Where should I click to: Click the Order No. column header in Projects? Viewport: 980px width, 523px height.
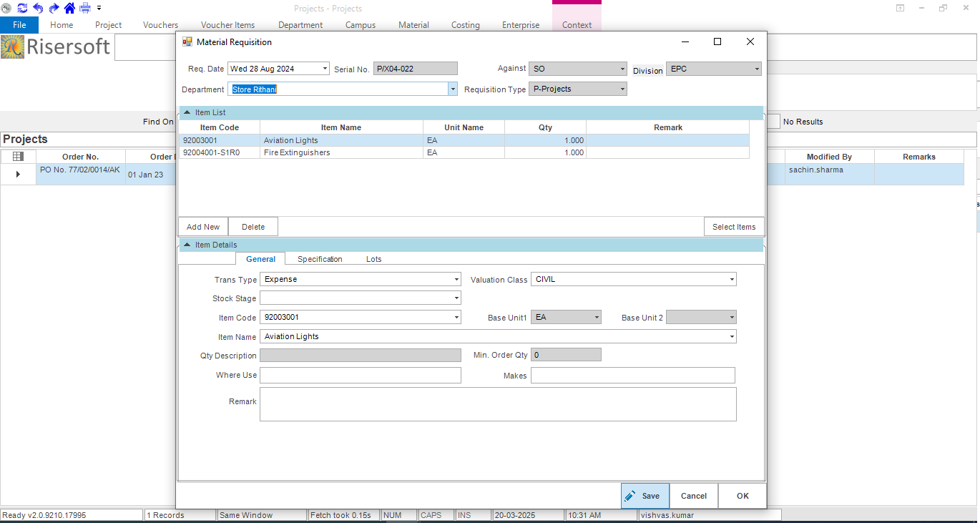point(81,157)
